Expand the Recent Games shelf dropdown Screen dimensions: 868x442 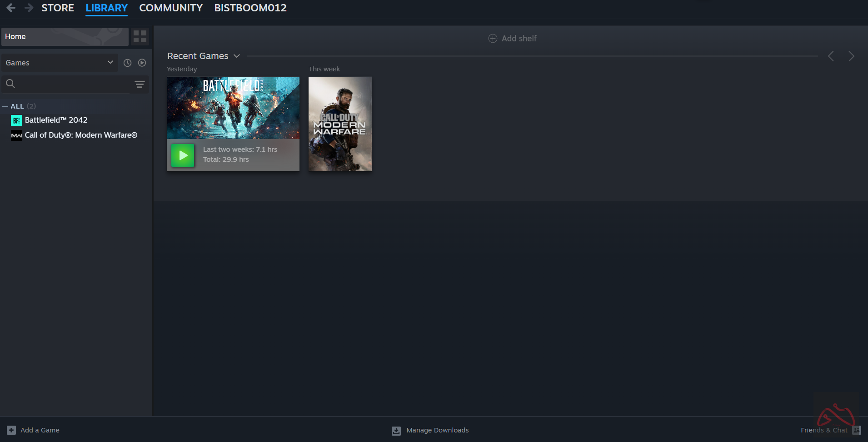click(x=237, y=56)
